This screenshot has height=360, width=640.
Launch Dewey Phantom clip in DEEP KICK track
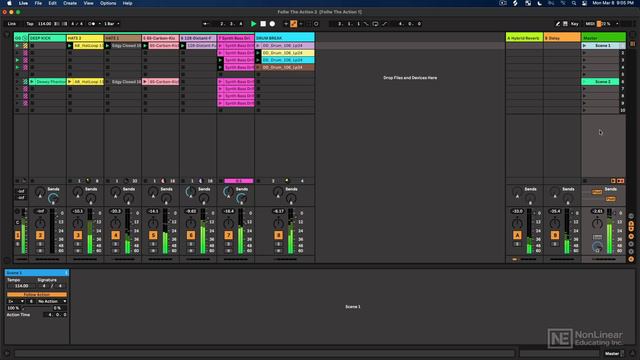[32, 82]
